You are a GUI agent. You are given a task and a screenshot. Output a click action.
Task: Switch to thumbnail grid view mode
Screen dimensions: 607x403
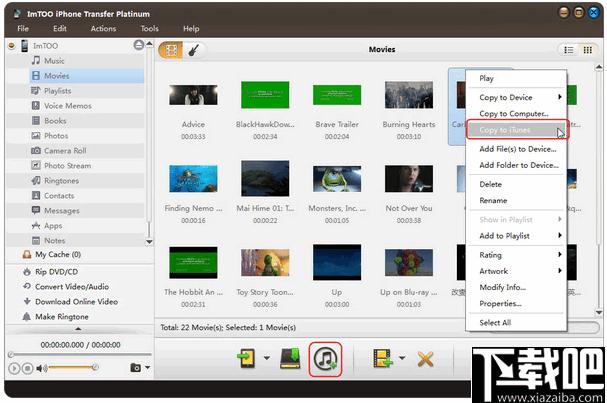587,50
